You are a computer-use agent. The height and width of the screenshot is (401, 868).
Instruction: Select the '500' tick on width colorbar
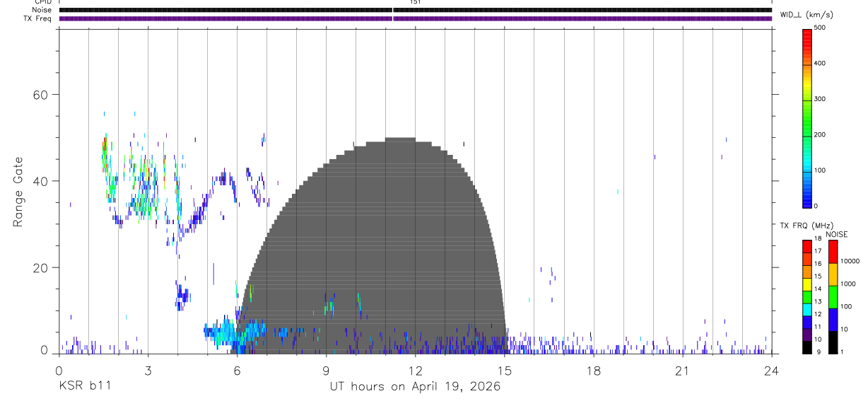click(x=819, y=28)
